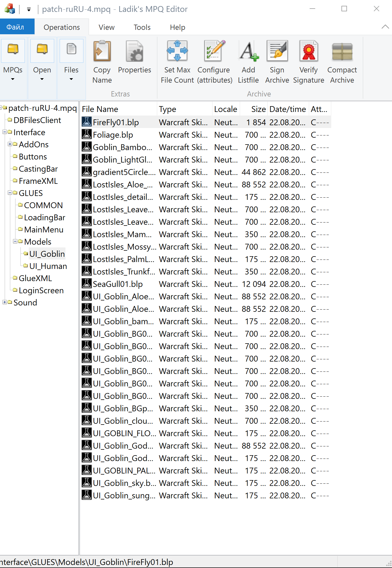Grab the window size grip
The height and width of the screenshot is (568, 392).
click(388, 564)
